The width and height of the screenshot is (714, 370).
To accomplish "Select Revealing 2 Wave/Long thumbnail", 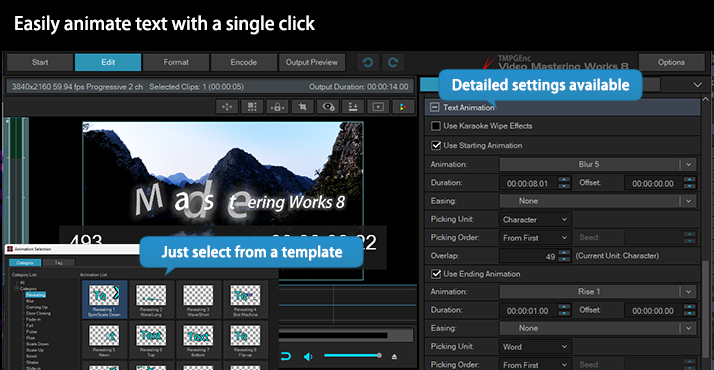I will (x=151, y=299).
